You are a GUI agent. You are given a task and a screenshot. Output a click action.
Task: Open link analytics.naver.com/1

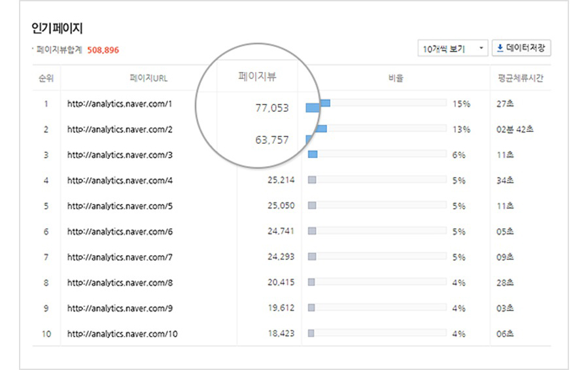coord(120,103)
